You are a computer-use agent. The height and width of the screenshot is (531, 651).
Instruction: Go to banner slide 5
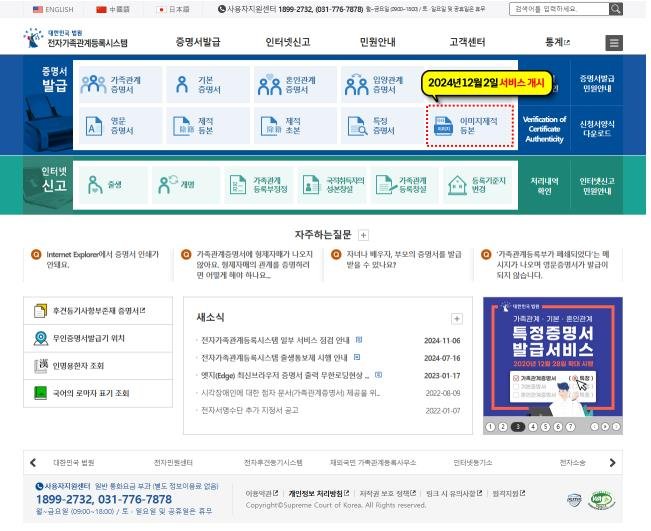[x=546, y=426]
